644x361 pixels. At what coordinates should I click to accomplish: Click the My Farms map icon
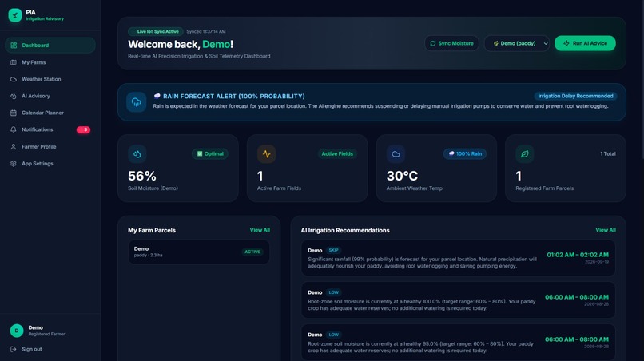tap(14, 62)
